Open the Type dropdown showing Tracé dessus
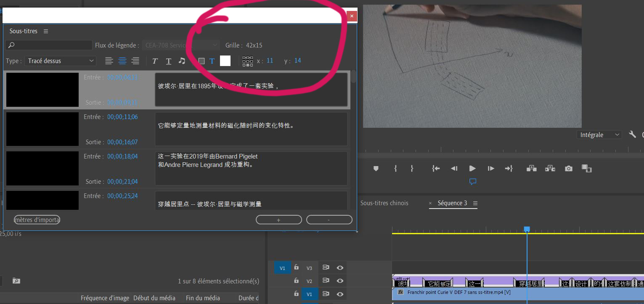 [61, 61]
